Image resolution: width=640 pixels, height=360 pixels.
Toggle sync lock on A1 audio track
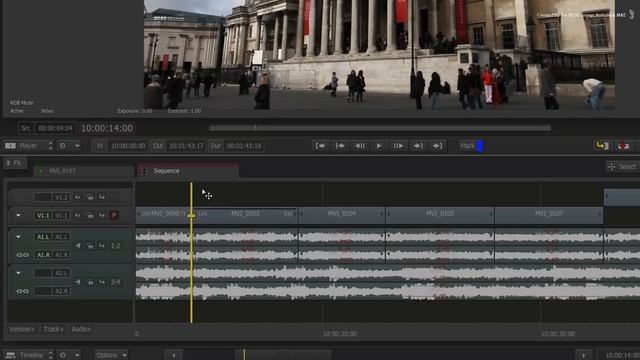click(102, 245)
